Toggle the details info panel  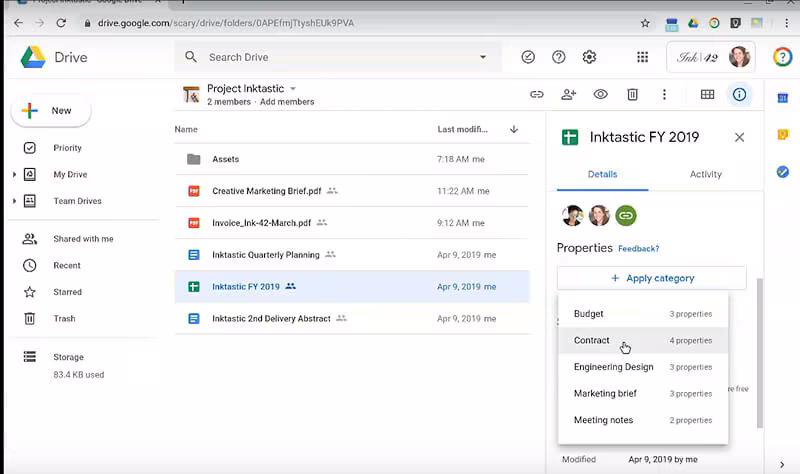739,94
